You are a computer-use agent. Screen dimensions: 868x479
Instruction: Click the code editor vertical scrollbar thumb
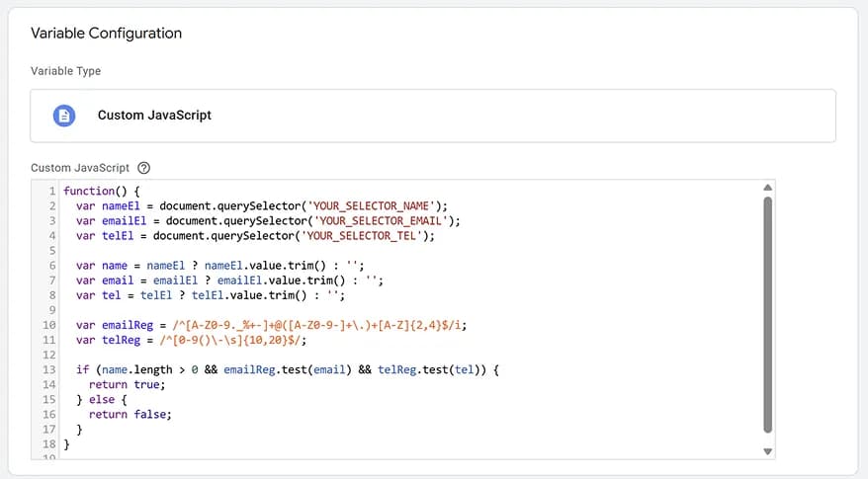coord(767,314)
